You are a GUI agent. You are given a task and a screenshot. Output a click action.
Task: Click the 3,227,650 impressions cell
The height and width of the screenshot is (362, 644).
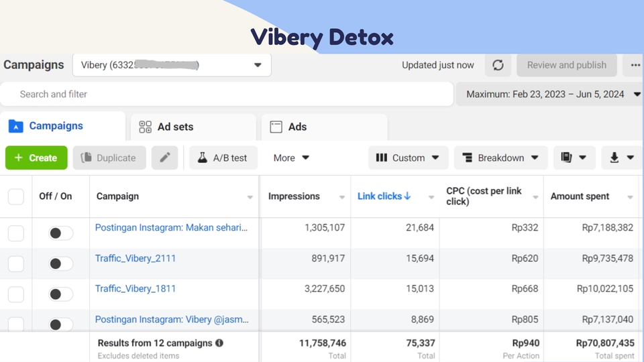point(325,288)
